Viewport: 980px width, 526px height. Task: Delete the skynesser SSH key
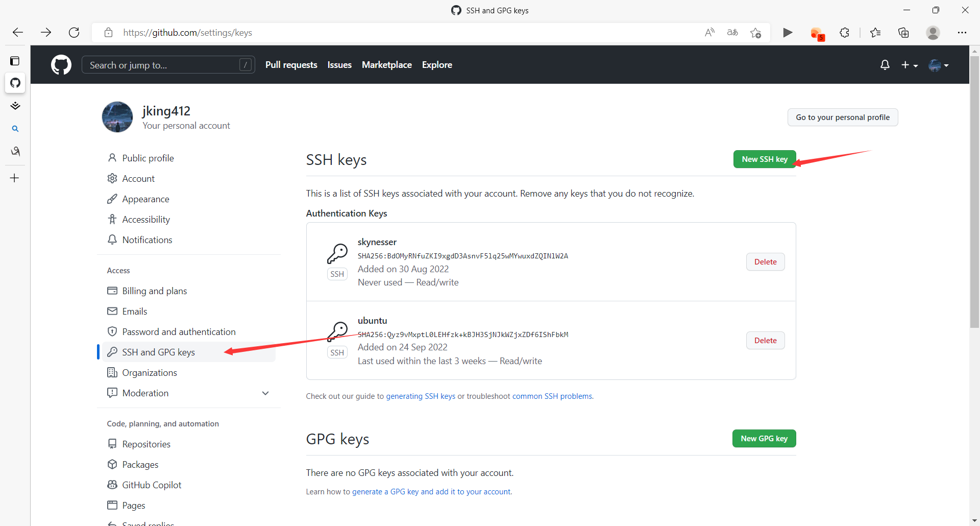pyautogui.click(x=766, y=262)
